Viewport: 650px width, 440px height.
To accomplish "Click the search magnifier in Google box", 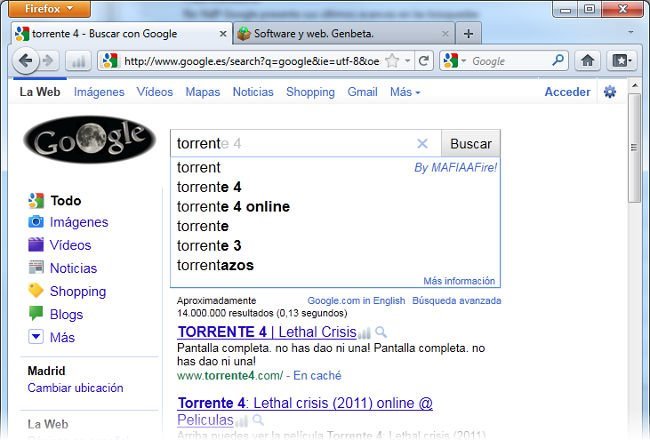I will click(558, 61).
